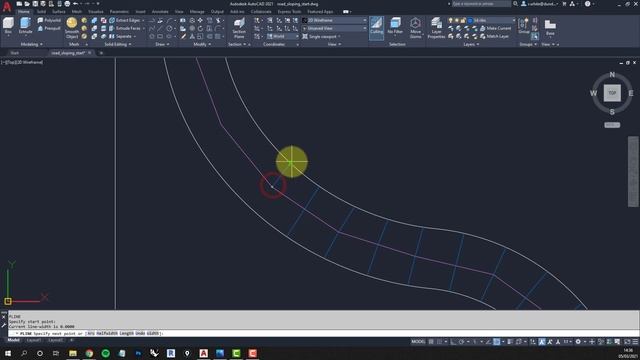Viewport: 640px width, 360px height.
Task: Click the New drawing icon in quick access toolbar
Action: pyautogui.click(x=19, y=4)
